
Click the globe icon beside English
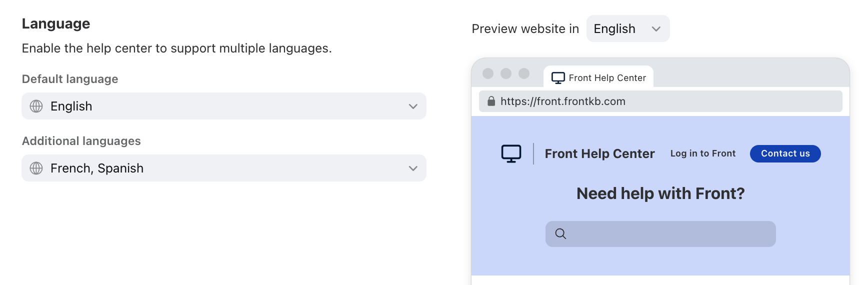[36, 106]
